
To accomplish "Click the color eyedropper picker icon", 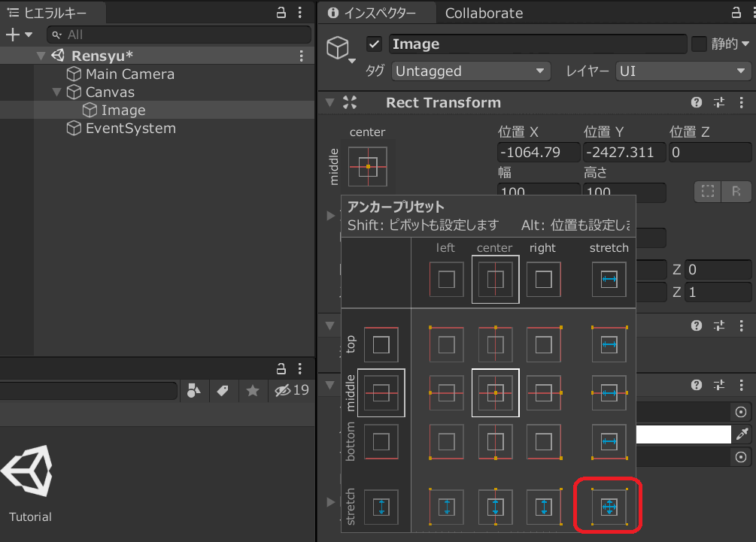I will pos(742,435).
